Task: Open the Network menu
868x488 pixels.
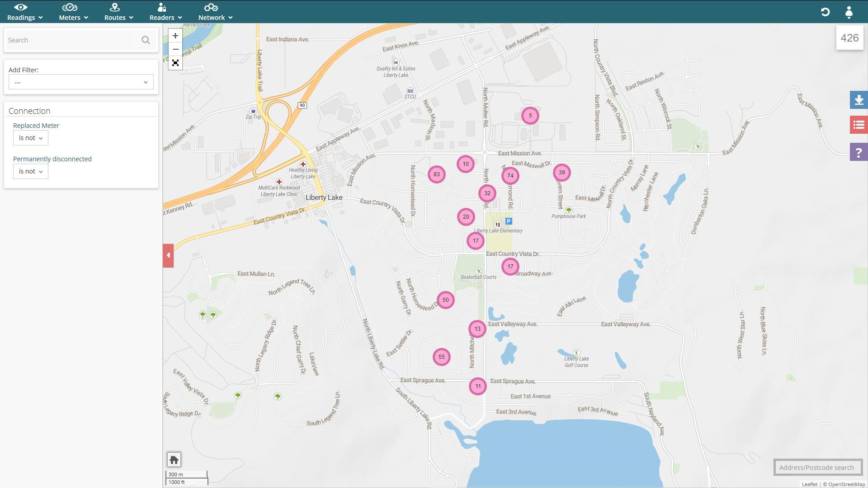Action: (x=215, y=12)
